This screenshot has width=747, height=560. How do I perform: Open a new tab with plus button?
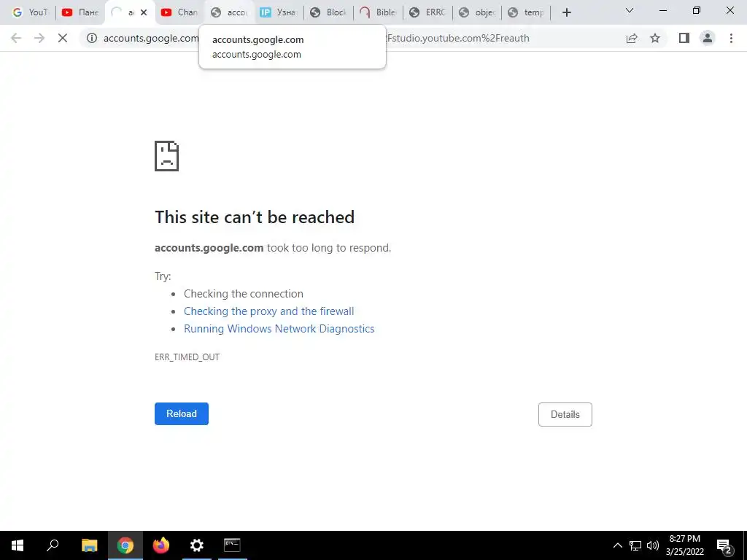(x=566, y=12)
